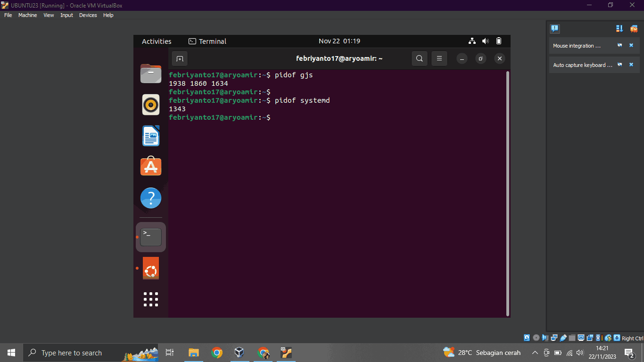Open the VirtualBox Input menu
This screenshot has width=644, height=362.
66,15
